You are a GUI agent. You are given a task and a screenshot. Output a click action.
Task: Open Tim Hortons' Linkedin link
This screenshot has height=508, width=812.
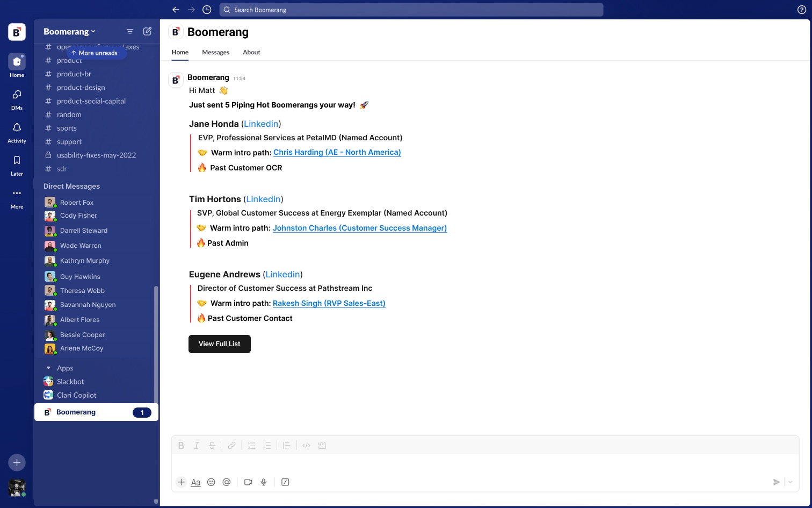point(264,199)
